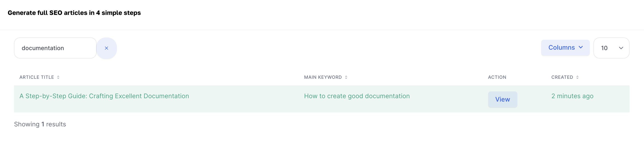Open article 'A Step-by-Step Guide: Crafting Excellent Documentation'
This screenshot has height=144, width=644.
104,96
